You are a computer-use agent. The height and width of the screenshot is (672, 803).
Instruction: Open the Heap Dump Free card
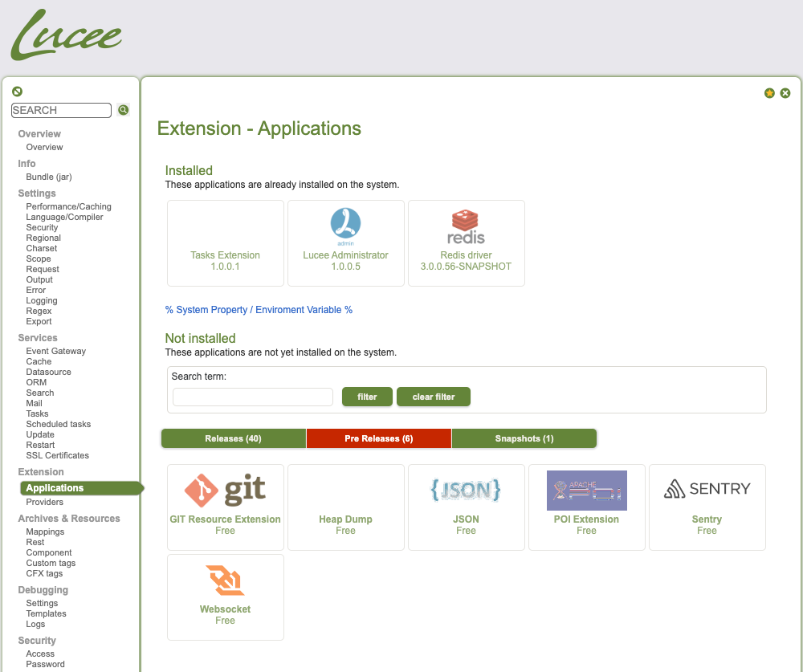click(345, 507)
